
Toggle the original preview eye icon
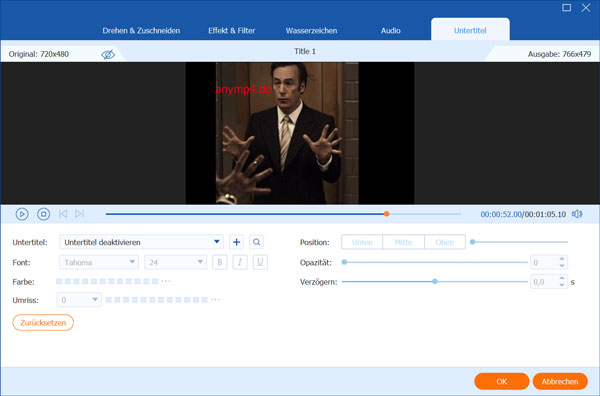click(108, 54)
